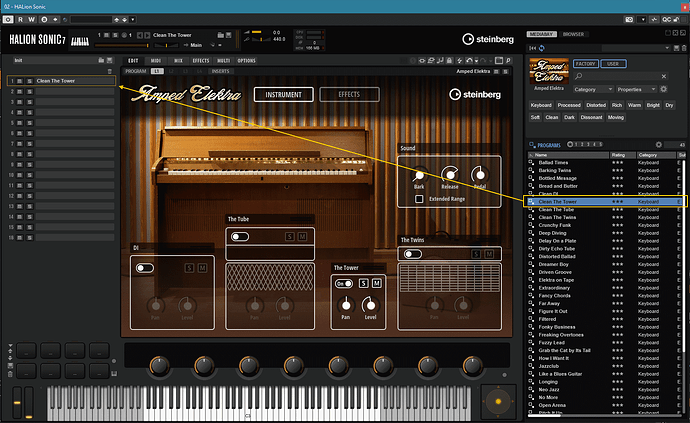
Task: Adjust The Tower Level knob
Action: tap(370, 305)
